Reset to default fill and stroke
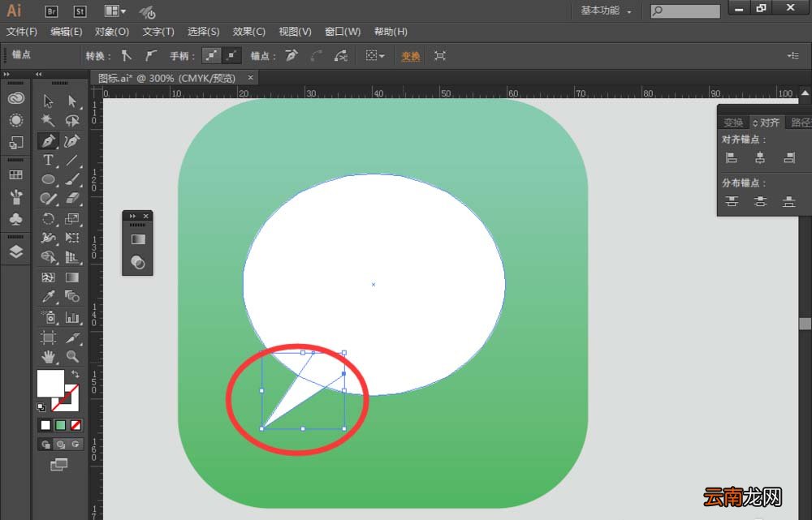 coord(41,407)
